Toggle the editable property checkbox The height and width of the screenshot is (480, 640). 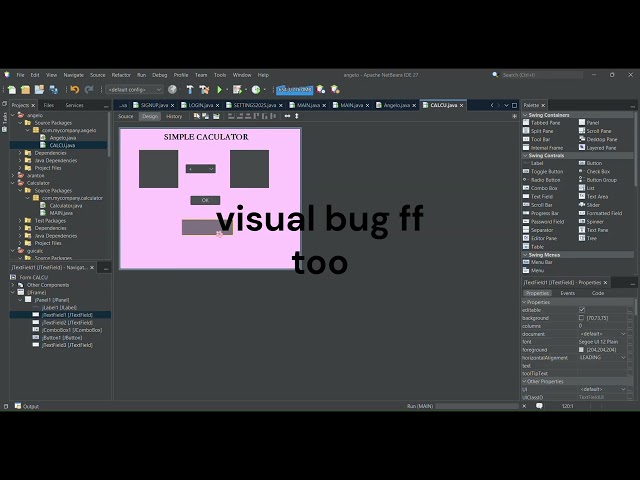pos(582,310)
